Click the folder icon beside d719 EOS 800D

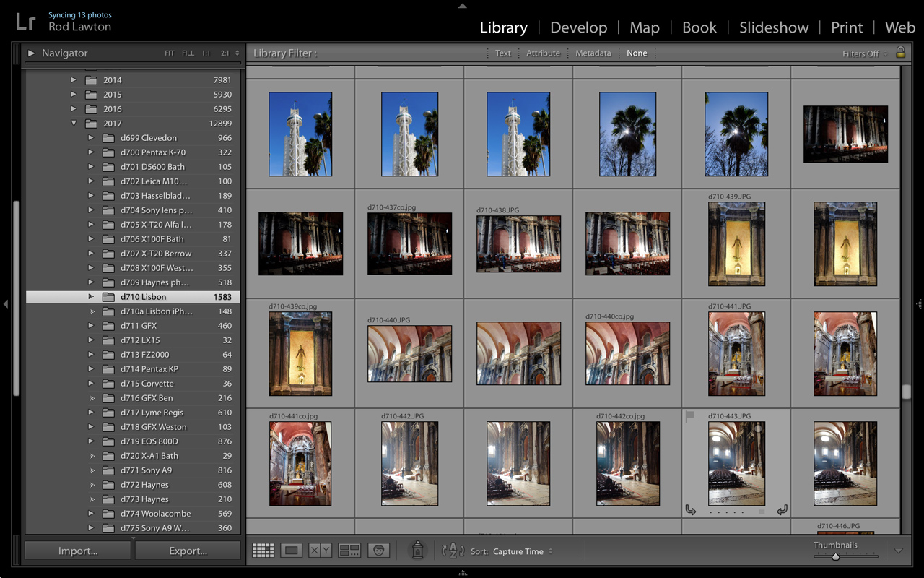pyautogui.click(x=109, y=441)
